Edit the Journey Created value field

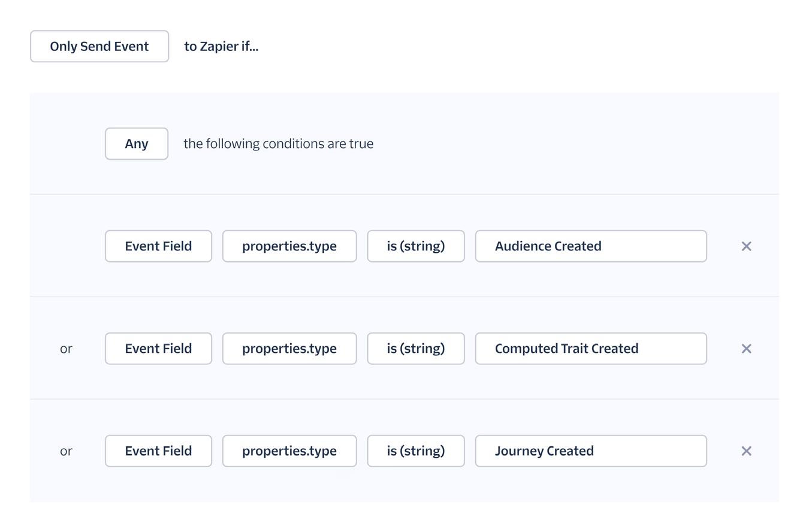click(591, 451)
